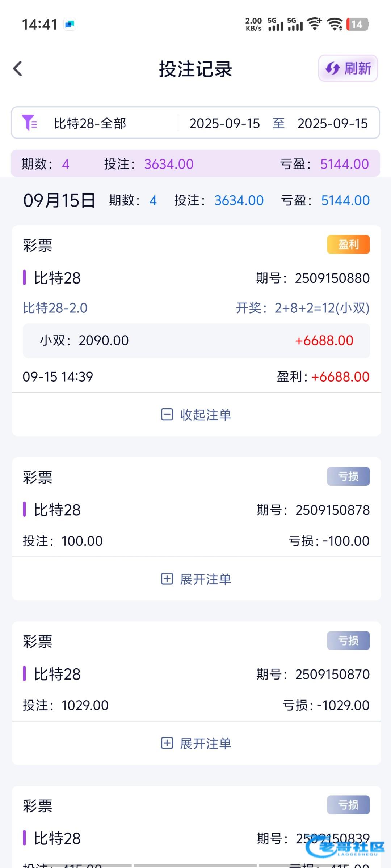
Task: Tap the WiFi icon in status bar
Action: coord(335,24)
